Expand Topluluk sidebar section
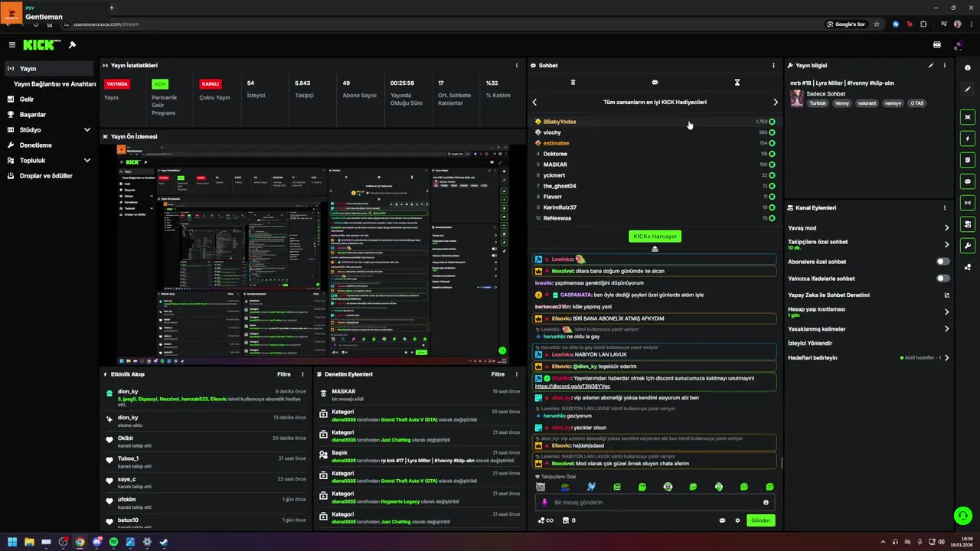 87,161
